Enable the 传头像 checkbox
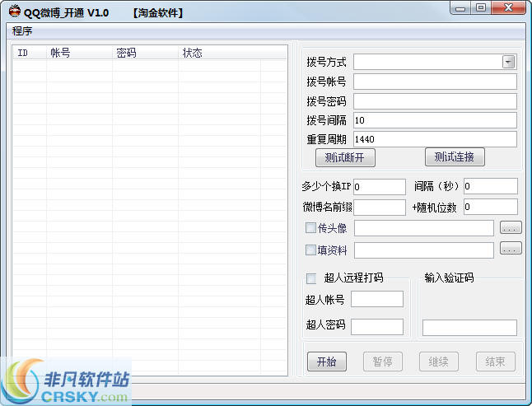The image size is (532, 406). click(310, 227)
